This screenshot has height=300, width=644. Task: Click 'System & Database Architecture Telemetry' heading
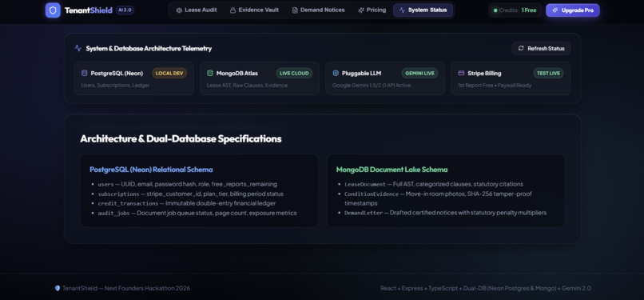coord(149,49)
